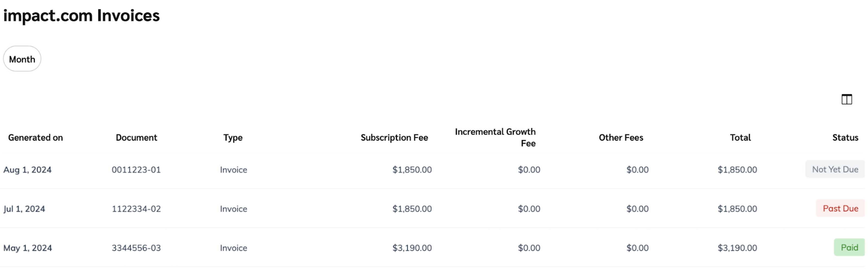The image size is (868, 279).
Task: Click the $3,190.00 total amount
Action: point(737,248)
